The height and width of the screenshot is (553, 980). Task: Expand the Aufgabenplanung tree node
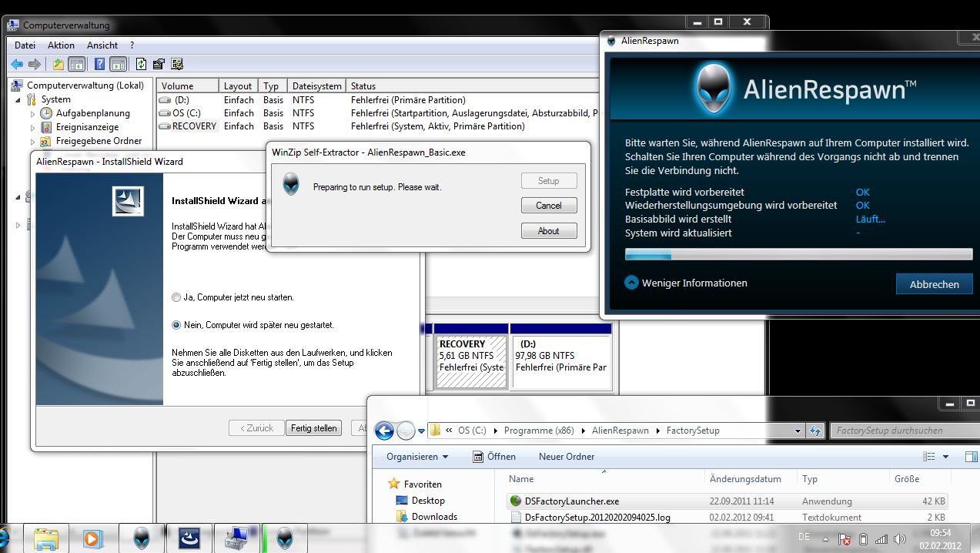(32, 113)
